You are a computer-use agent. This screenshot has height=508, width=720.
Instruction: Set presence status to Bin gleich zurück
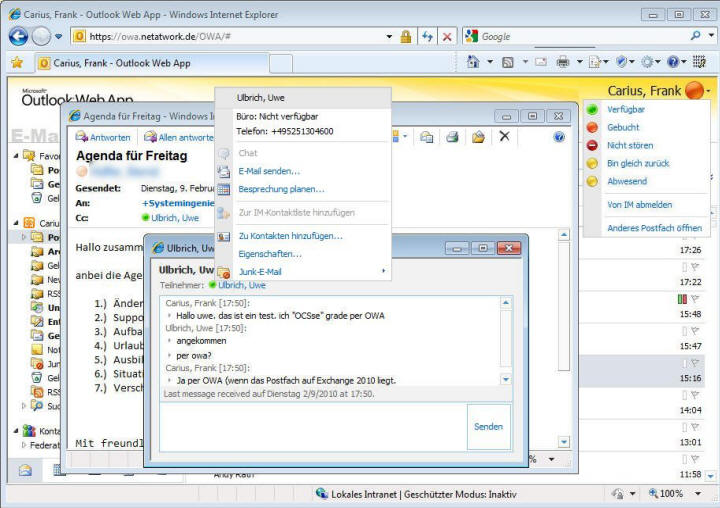(638, 163)
